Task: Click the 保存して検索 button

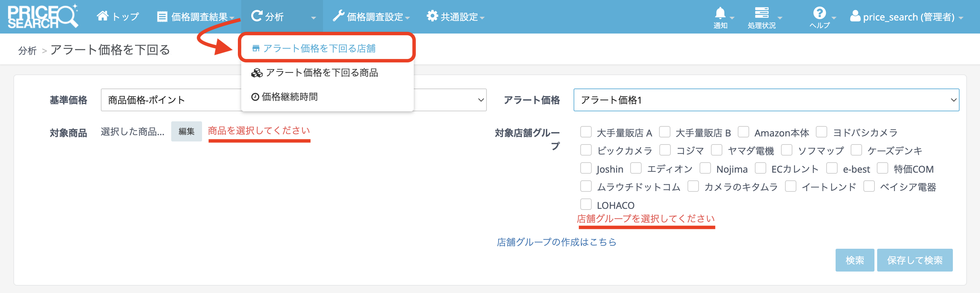Action: tap(914, 260)
